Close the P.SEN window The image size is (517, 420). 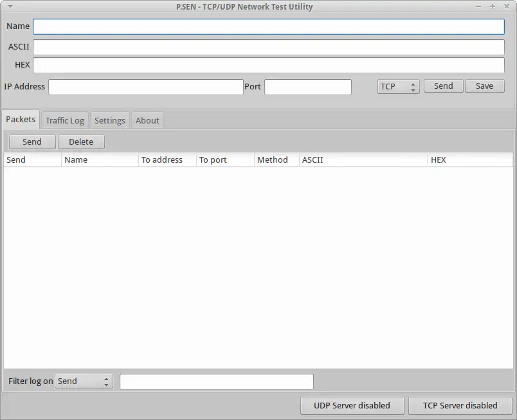tap(507, 6)
